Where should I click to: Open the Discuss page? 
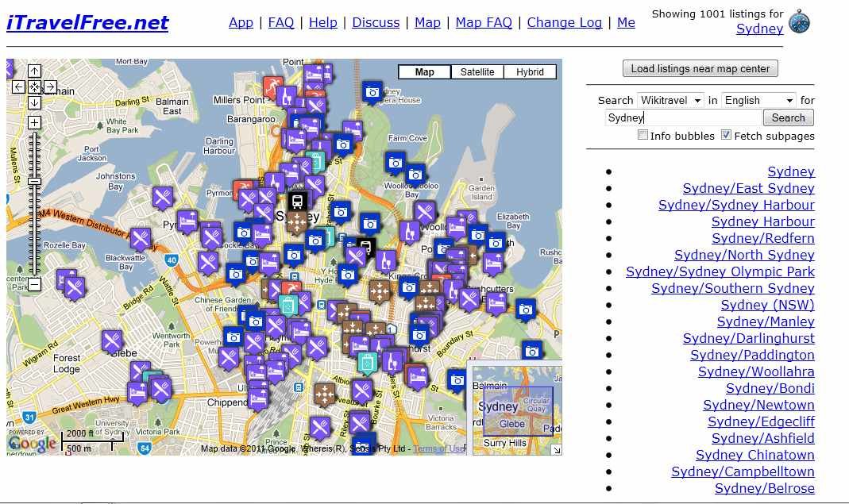click(376, 23)
